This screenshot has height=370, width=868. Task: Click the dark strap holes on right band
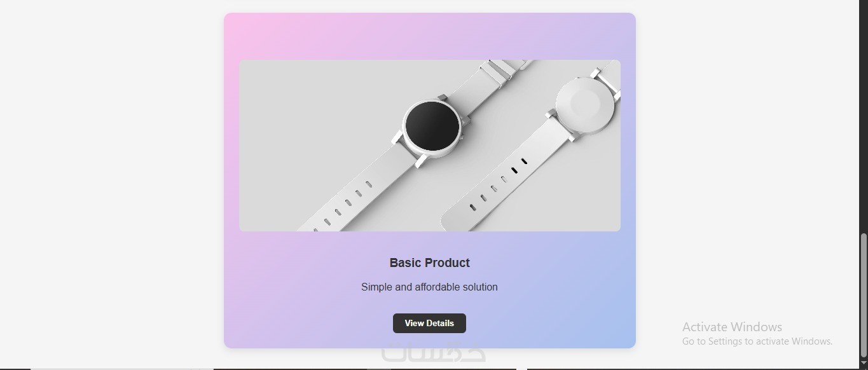click(x=519, y=165)
